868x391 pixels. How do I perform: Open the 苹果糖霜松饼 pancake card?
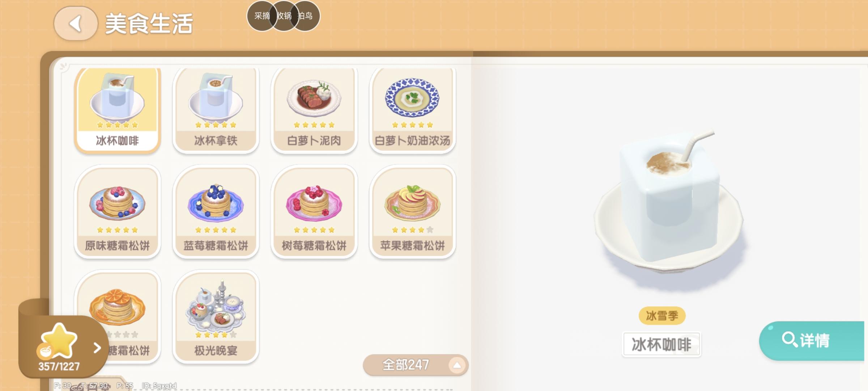coord(412,212)
